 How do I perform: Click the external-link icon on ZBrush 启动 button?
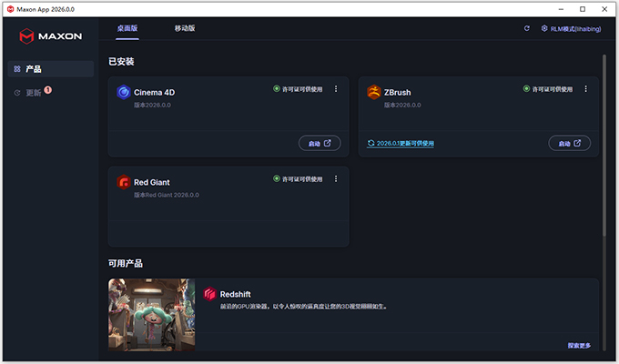(x=577, y=143)
